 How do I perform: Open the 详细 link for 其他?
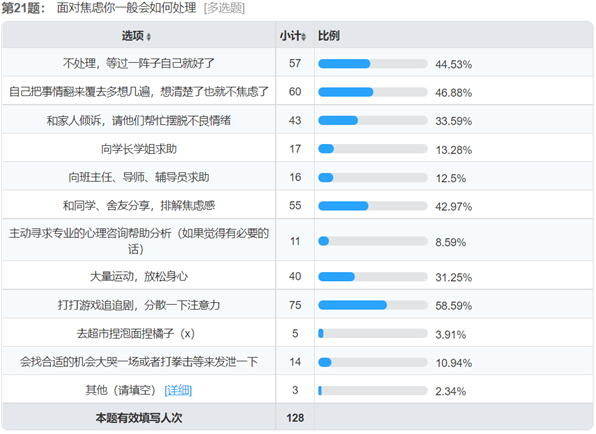178,390
